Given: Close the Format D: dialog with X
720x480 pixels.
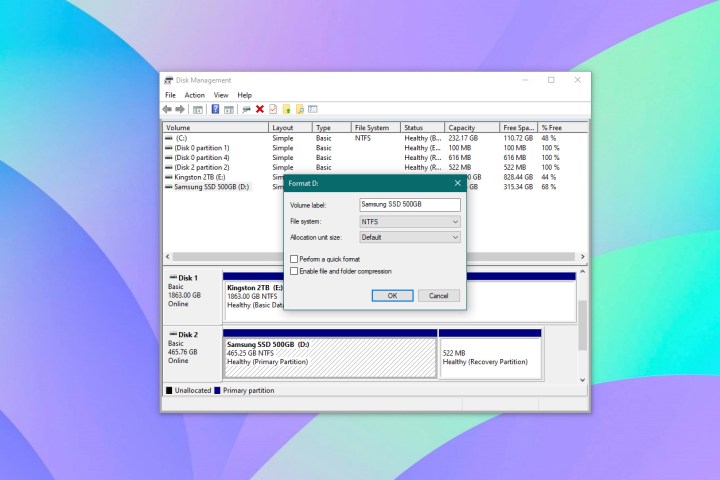Looking at the screenshot, I should [x=457, y=183].
